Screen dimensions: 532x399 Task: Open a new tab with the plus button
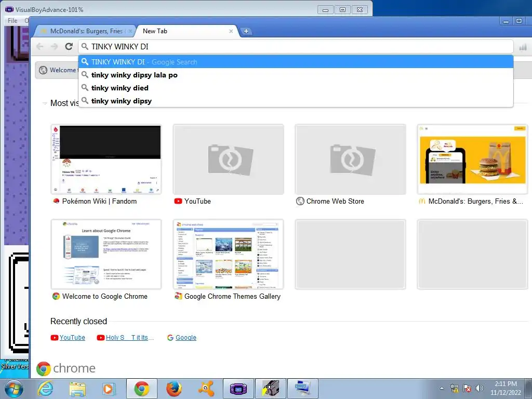246,31
